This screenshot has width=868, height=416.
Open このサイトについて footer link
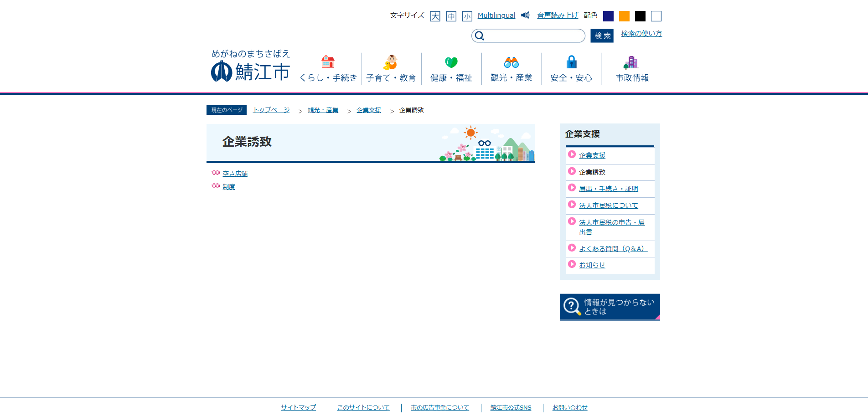(363, 408)
